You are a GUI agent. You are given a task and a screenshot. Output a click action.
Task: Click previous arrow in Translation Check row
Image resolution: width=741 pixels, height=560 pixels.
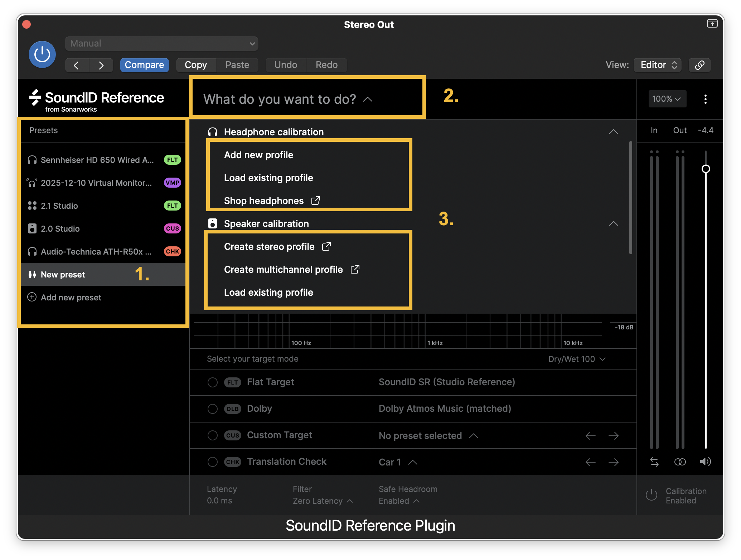coord(591,462)
